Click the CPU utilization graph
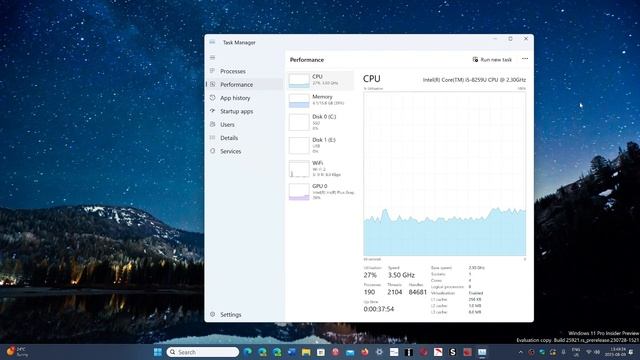The image size is (640, 360). click(x=444, y=174)
